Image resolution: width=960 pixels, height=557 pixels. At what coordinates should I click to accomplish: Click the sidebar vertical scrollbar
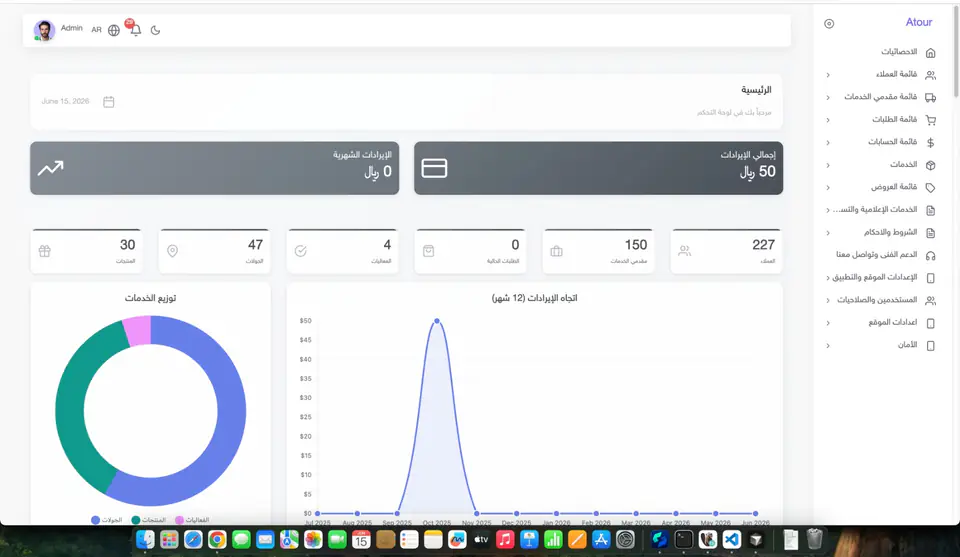pyautogui.click(x=956, y=52)
